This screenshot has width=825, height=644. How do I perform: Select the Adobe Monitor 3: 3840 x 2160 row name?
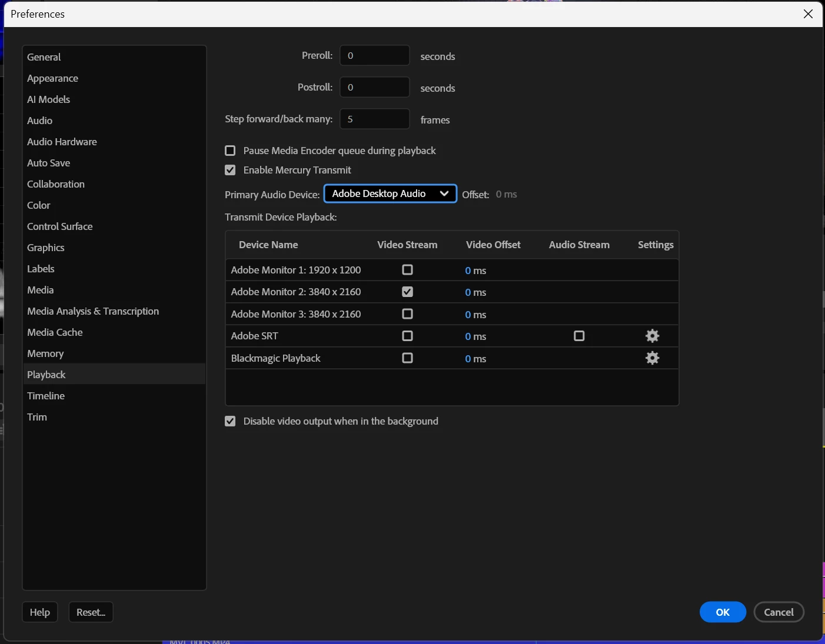pos(296,314)
